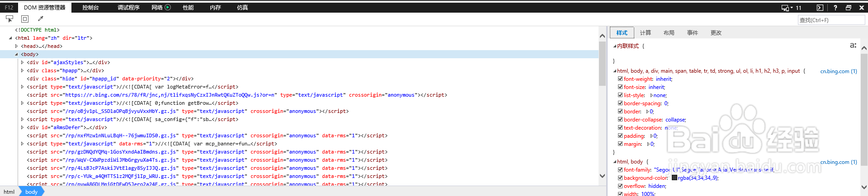This screenshot has width=868, height=196.
Task: Click the rgba background-color swatch
Action: pos(675,178)
